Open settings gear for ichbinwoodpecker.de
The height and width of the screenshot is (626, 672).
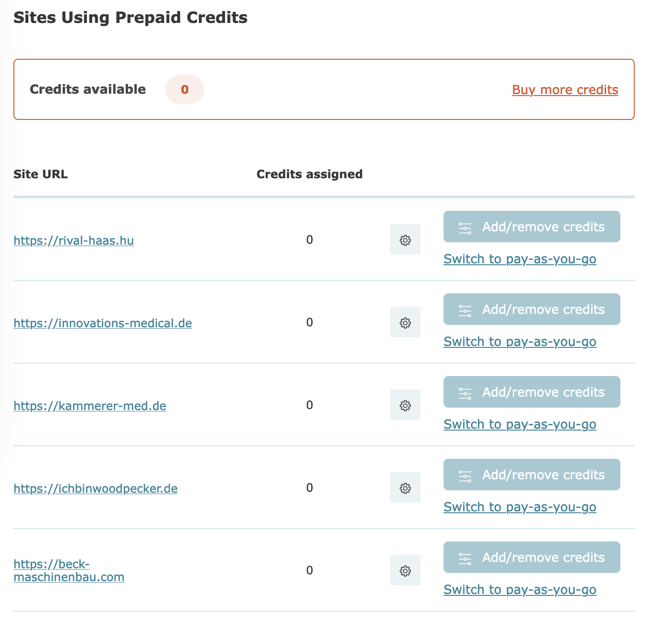pos(405,487)
